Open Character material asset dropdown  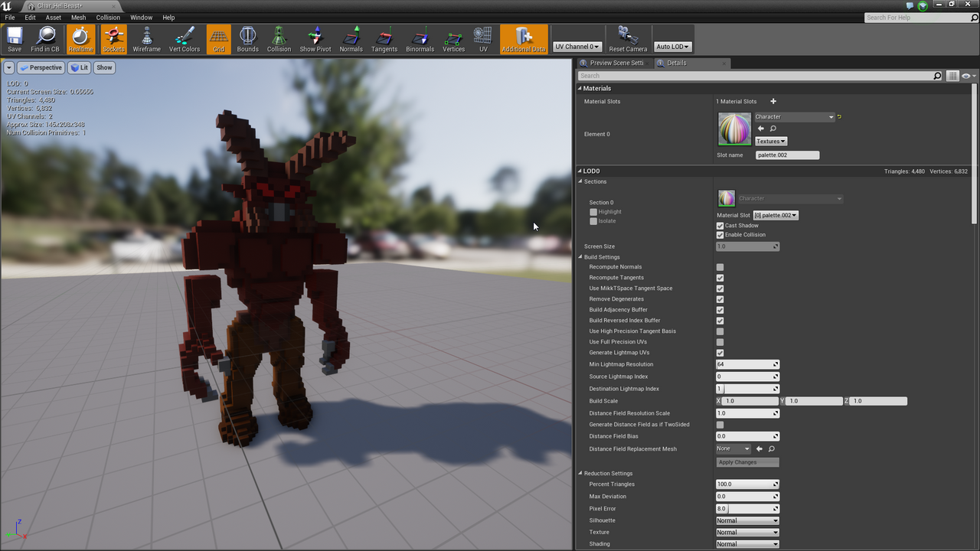[795, 117]
